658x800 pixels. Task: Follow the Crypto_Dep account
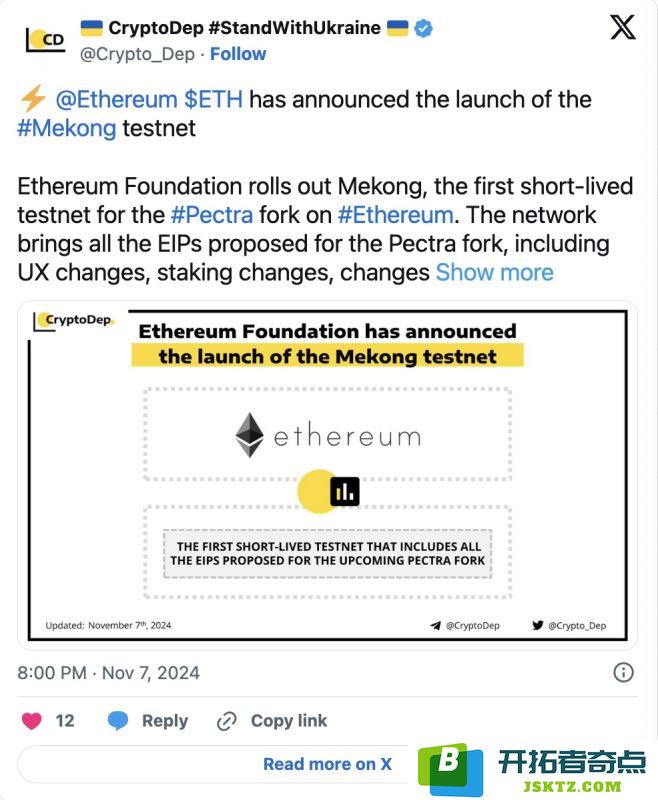tap(238, 54)
